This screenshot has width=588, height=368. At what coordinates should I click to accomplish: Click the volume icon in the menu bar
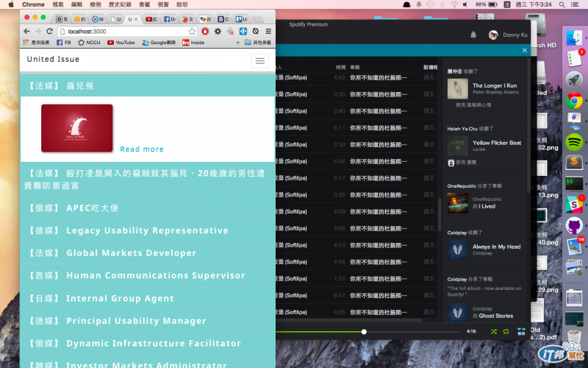click(x=465, y=4)
